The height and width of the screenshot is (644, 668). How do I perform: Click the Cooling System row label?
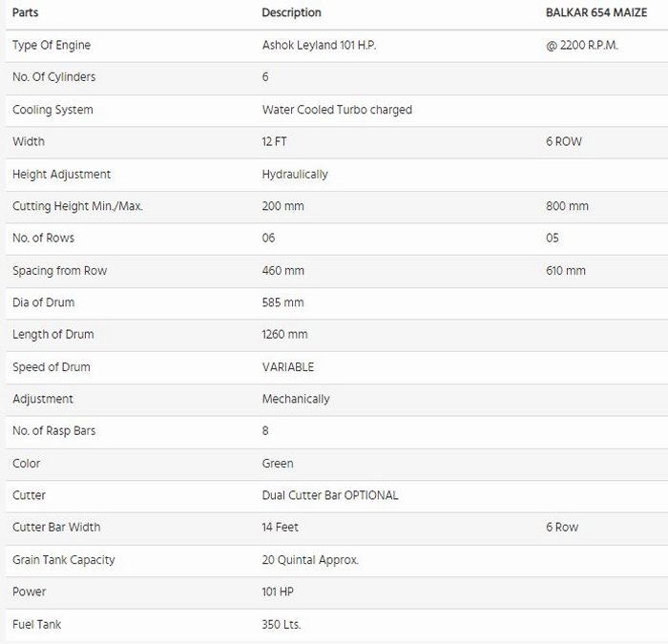click(52, 110)
